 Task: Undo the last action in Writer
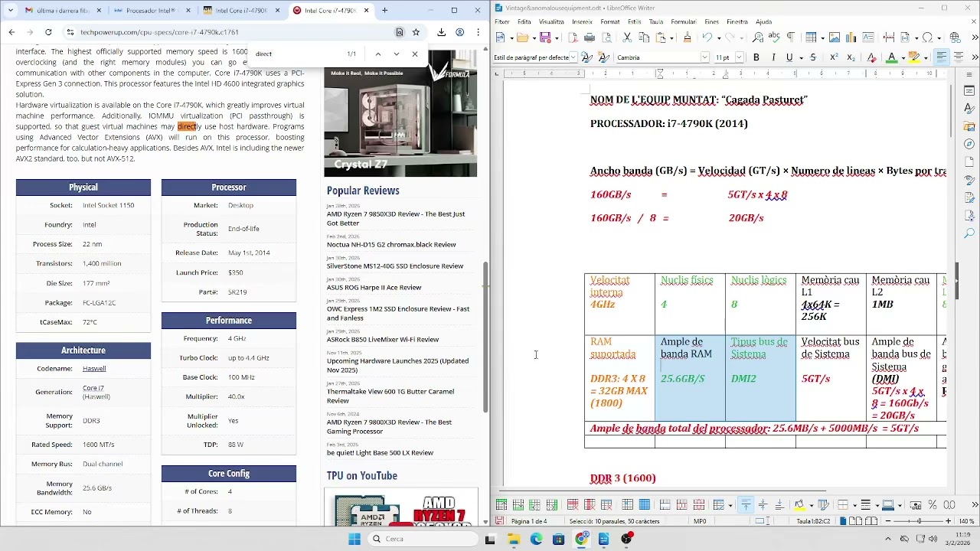click(707, 37)
